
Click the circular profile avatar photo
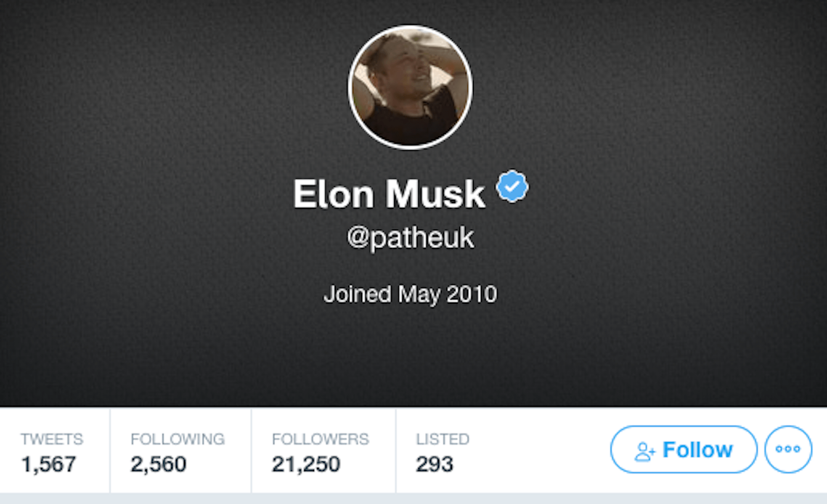click(410, 87)
